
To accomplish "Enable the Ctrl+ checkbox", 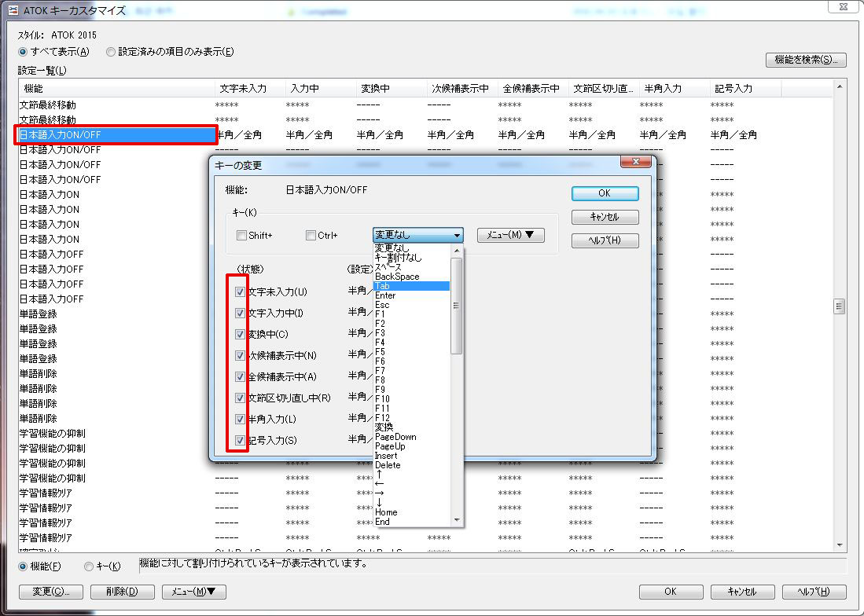I will (311, 236).
